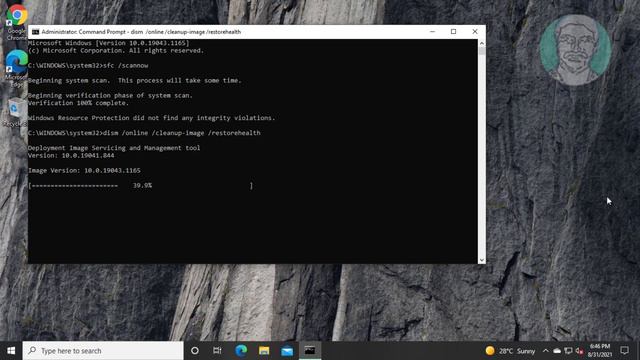
Task: Click the Command Prompt vertical scrollbar thumb
Action: 482,51
